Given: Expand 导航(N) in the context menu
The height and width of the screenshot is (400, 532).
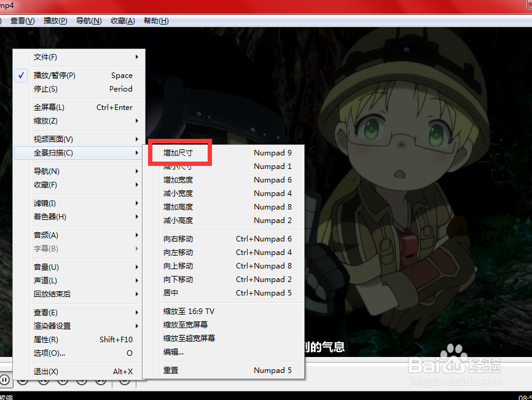Looking at the screenshot, I should click(79, 171).
